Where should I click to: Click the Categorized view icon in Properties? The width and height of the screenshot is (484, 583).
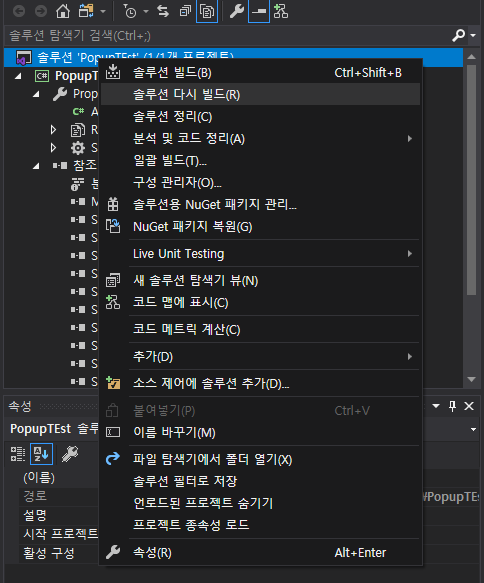pos(18,454)
